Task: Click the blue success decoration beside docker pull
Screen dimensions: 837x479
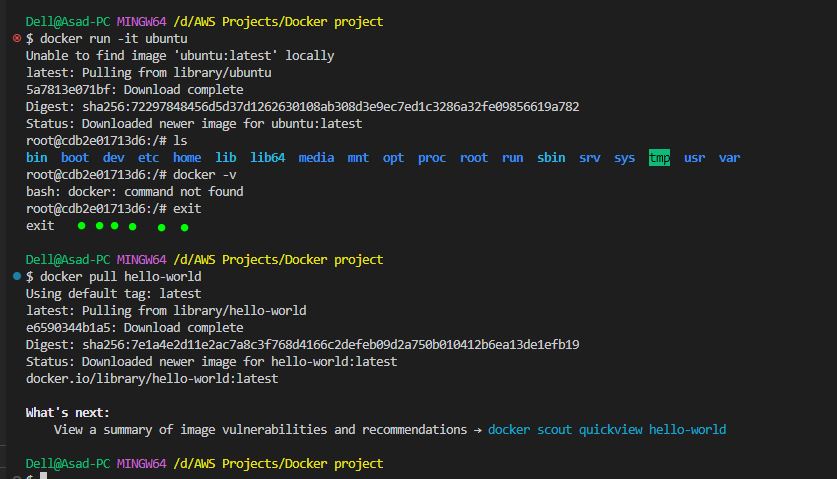Action: [x=17, y=276]
